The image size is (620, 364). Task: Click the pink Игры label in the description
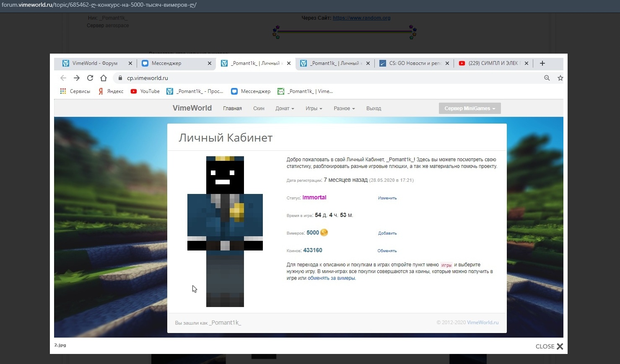coord(446,265)
